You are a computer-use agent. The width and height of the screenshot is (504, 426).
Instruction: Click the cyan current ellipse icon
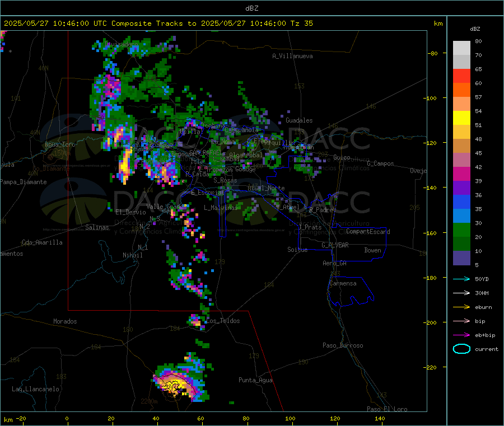(x=461, y=349)
